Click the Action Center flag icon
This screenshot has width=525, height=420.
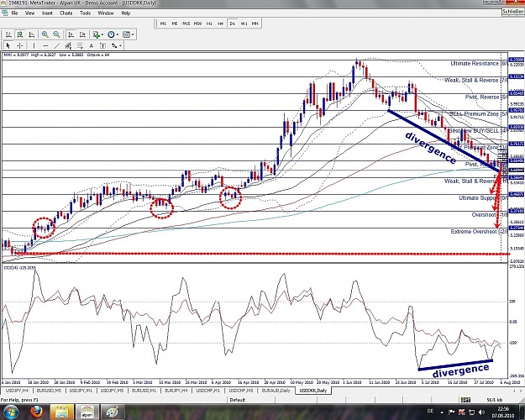tap(452, 412)
